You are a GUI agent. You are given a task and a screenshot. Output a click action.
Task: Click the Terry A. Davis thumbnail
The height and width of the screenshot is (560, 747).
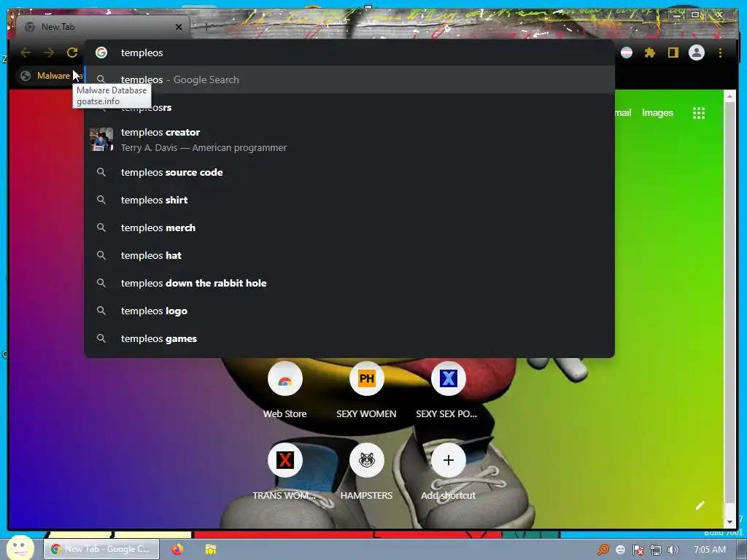tap(101, 139)
